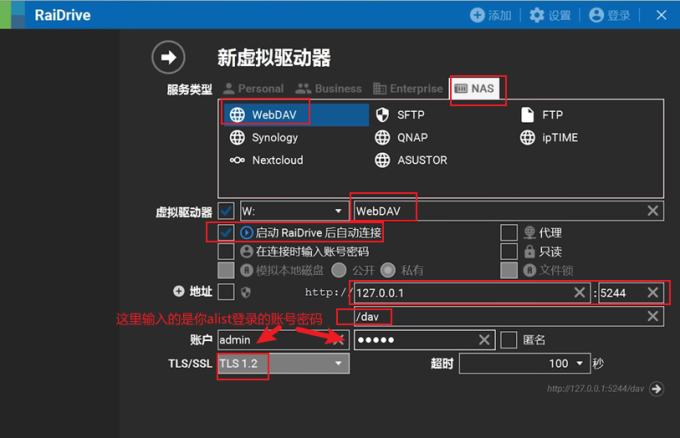Image resolution: width=680 pixels, height=438 pixels.
Task: Clear the 5244 port field
Action: point(653,292)
